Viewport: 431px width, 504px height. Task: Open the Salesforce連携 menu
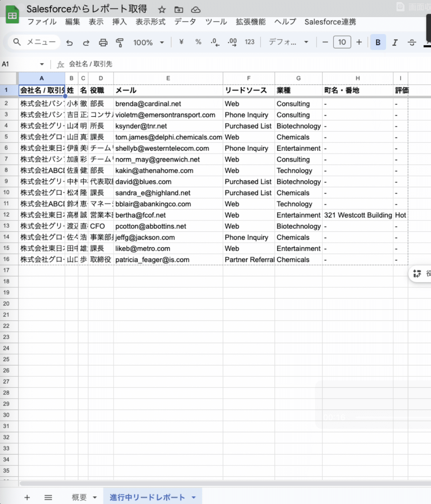(x=330, y=22)
